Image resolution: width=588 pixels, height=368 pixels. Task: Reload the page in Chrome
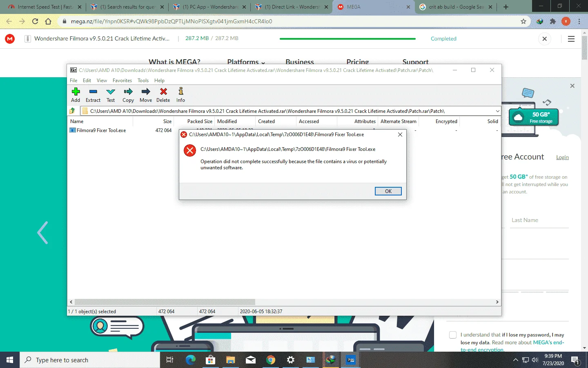[35, 21]
